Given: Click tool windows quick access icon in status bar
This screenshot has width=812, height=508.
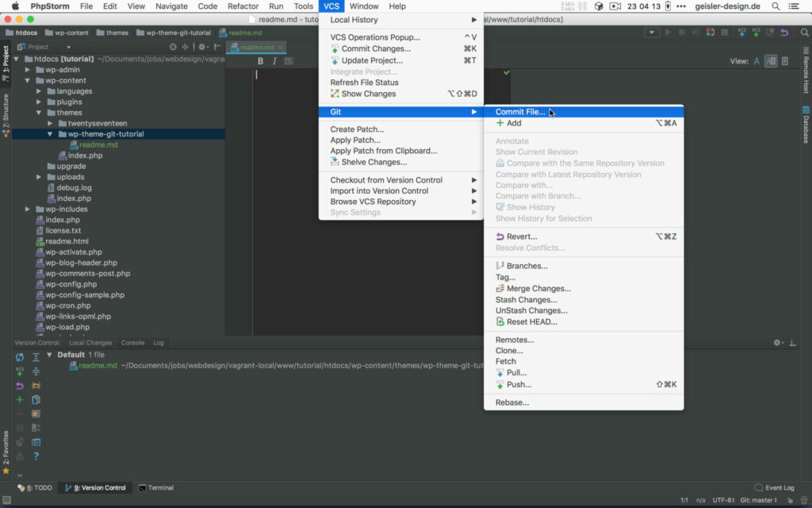Looking at the screenshot, I should pos(6,500).
